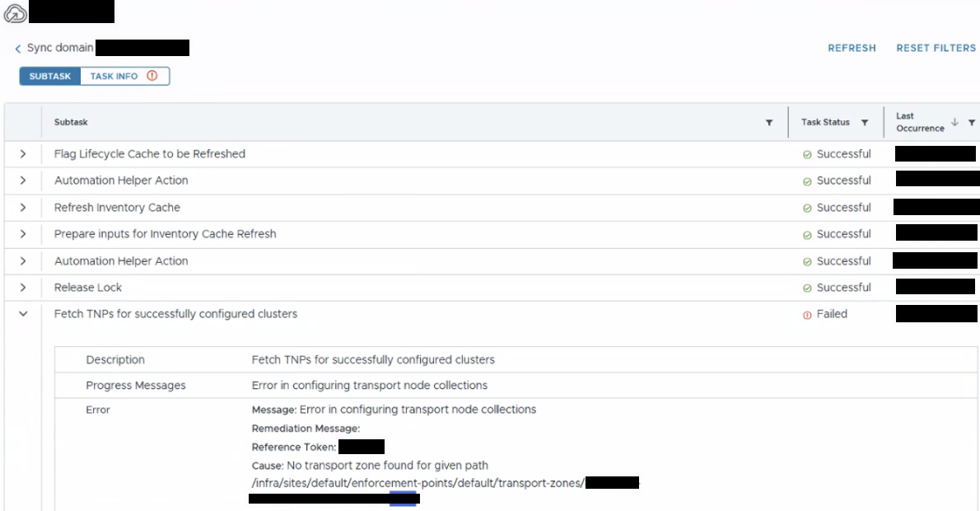Viewport: 980px width, 511px height.
Task: Click the Task Info error alert icon
Action: coord(152,76)
